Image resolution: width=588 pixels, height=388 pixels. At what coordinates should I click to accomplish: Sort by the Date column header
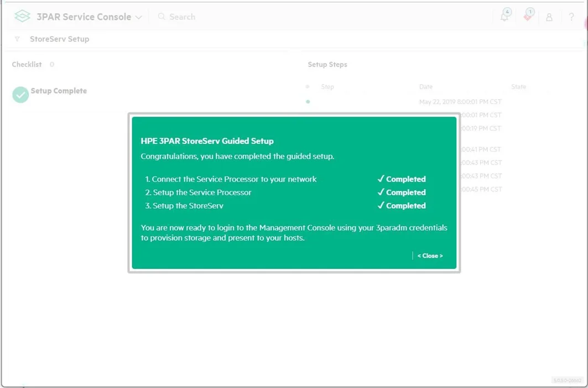[x=425, y=87]
